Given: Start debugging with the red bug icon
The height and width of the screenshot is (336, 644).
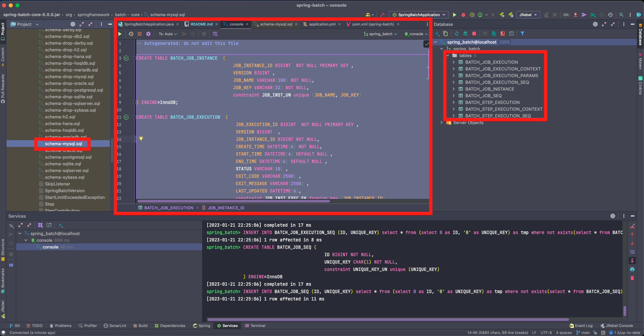Looking at the screenshot, I should pos(463,15).
